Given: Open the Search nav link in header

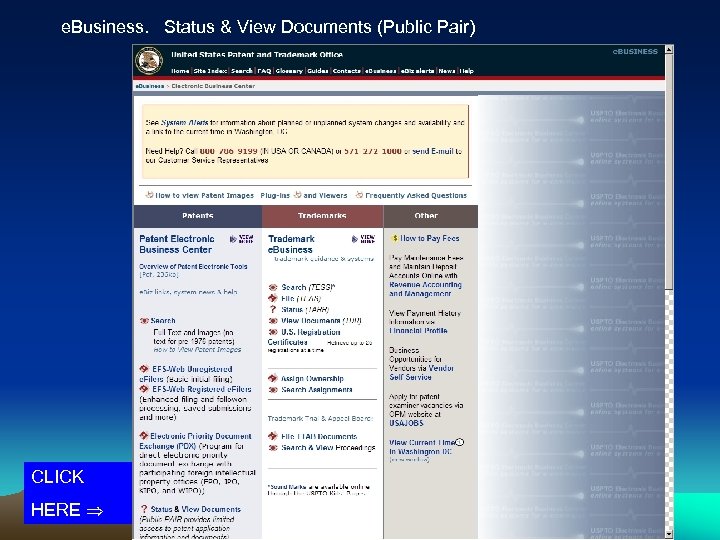Looking at the screenshot, I should coord(242,71).
